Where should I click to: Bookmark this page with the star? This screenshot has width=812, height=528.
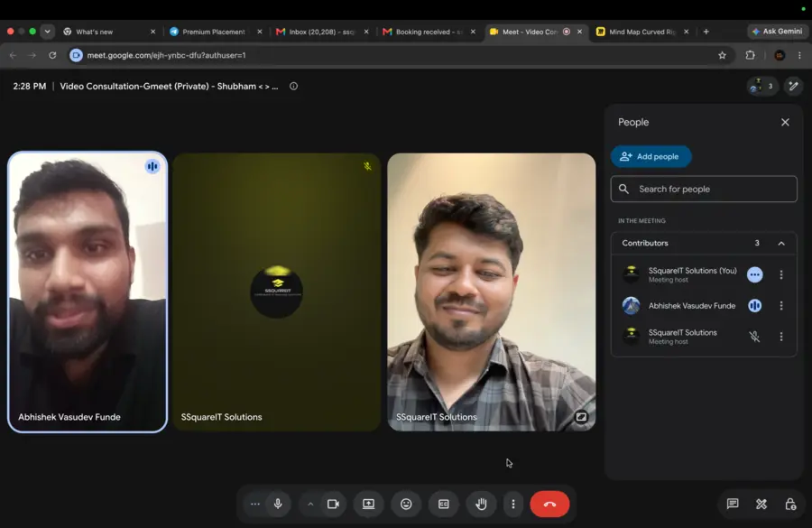(722, 55)
